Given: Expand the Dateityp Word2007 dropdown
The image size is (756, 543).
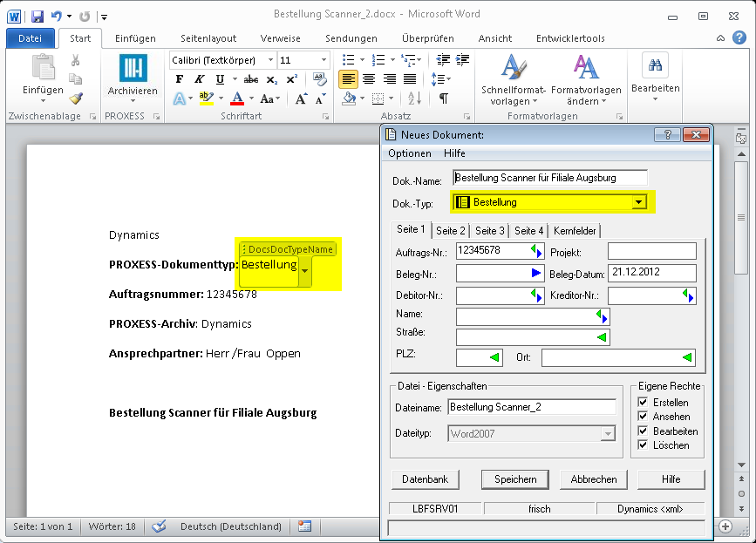Looking at the screenshot, I should (608, 433).
